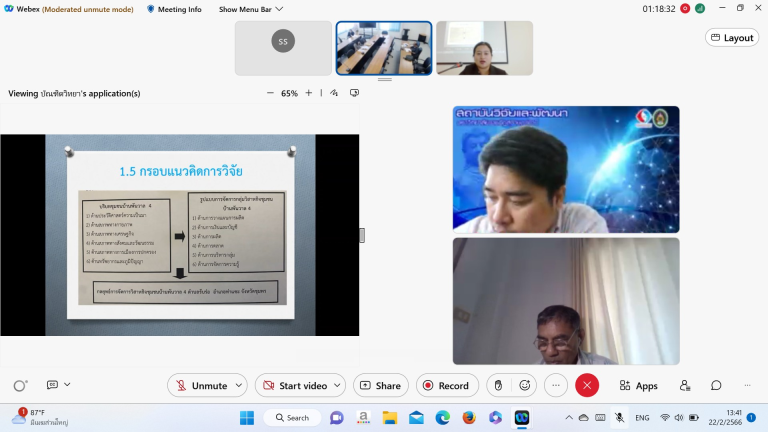
Task: Click the red leave meeting button
Action: (587, 386)
